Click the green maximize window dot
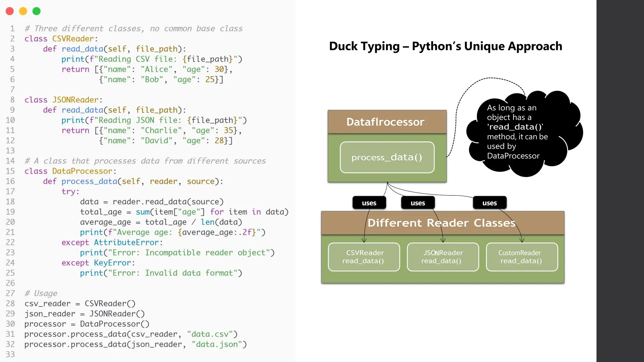The height and width of the screenshot is (362, 644). point(36,11)
